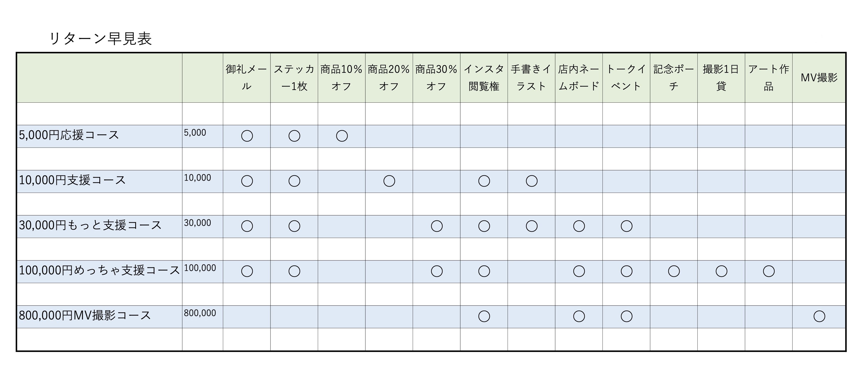The image size is (868, 392).
Task: Click the MV撮影 column header
Action: click(819, 78)
